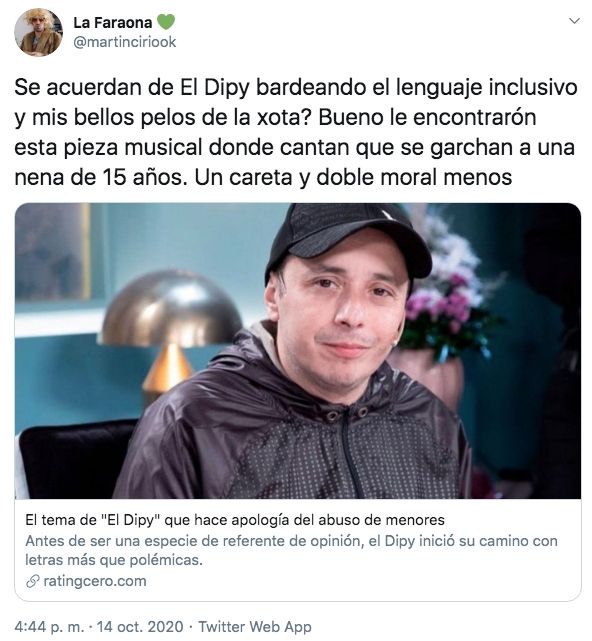Click the Twitter Web App source label

click(255, 627)
